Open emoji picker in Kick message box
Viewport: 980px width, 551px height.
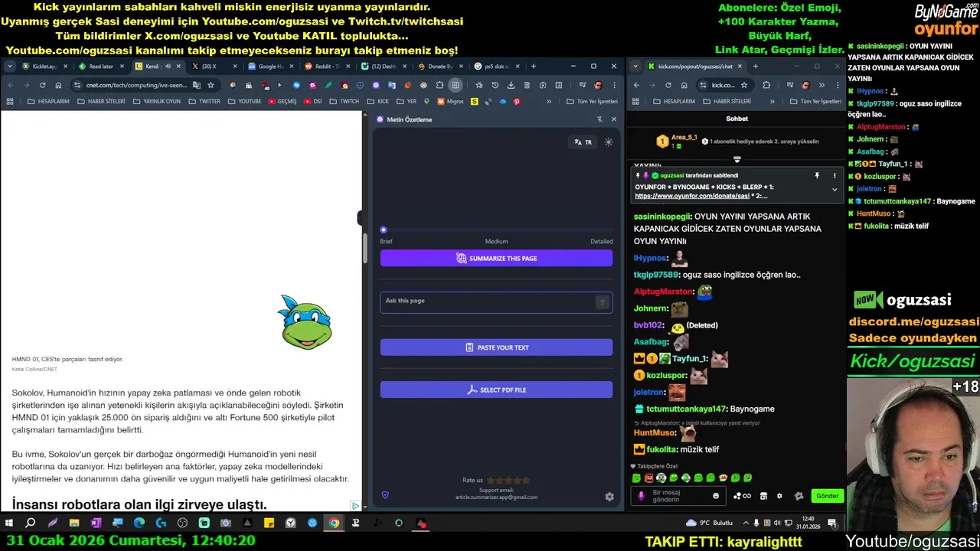pos(716,496)
